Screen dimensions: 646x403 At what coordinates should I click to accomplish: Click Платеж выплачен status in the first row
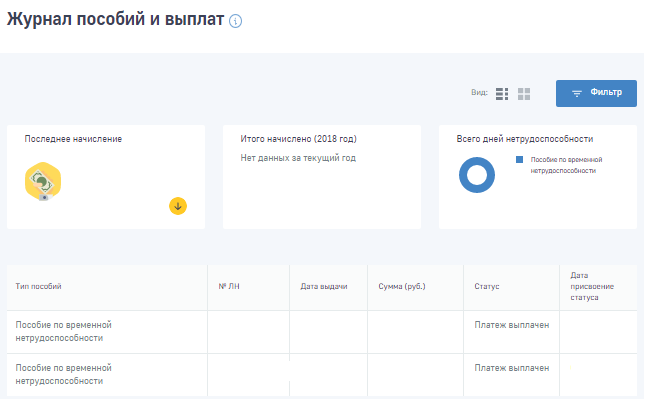pyautogui.click(x=511, y=325)
